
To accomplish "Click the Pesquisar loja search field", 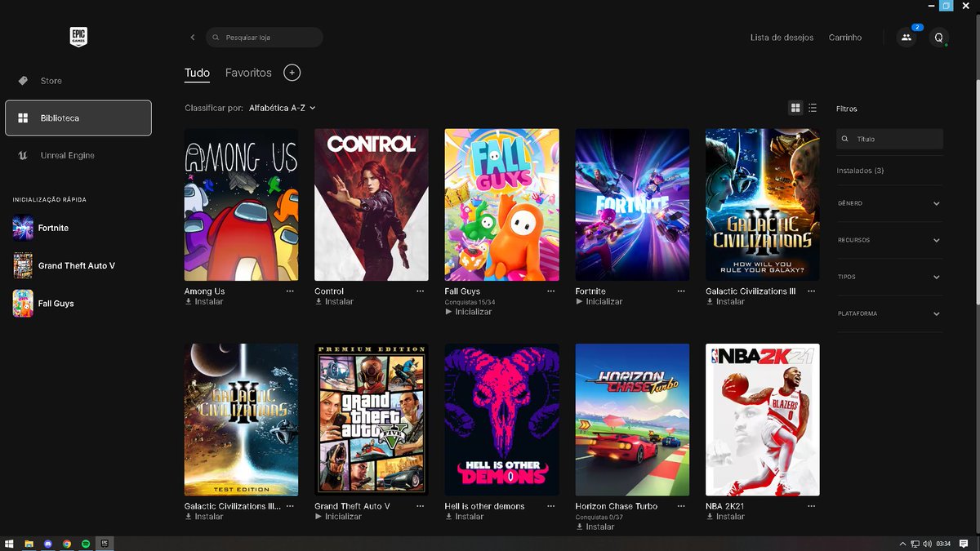I will point(265,38).
